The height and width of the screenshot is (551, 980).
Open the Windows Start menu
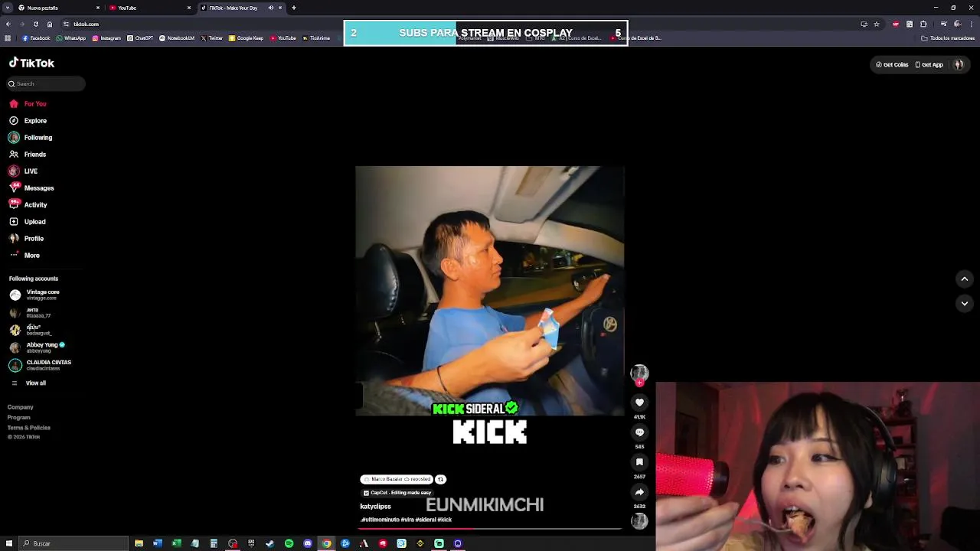(x=9, y=543)
